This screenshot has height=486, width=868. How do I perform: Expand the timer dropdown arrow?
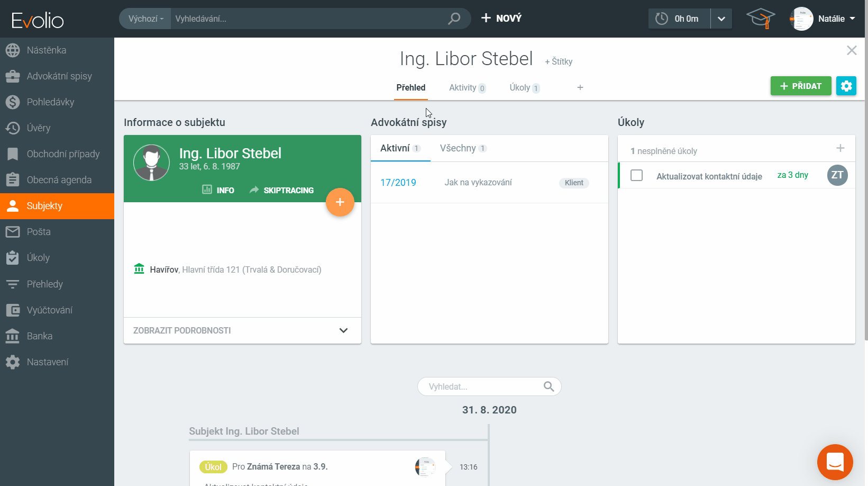click(x=721, y=19)
